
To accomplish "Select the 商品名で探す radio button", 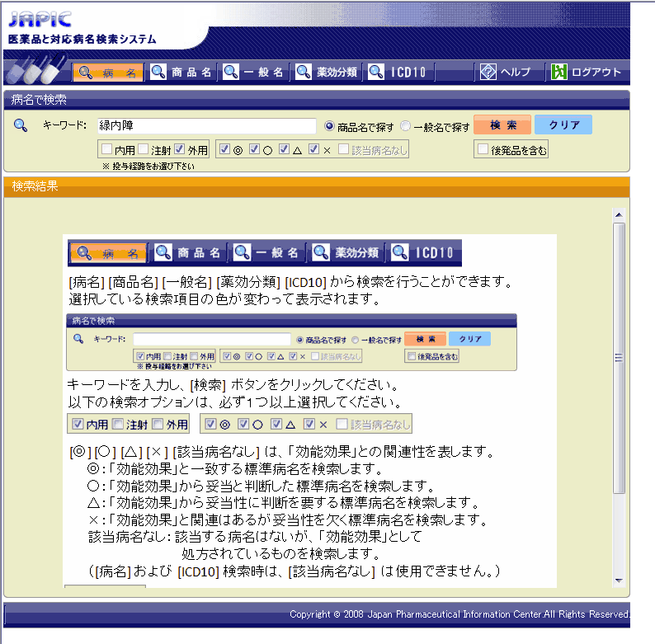I will 330,126.
